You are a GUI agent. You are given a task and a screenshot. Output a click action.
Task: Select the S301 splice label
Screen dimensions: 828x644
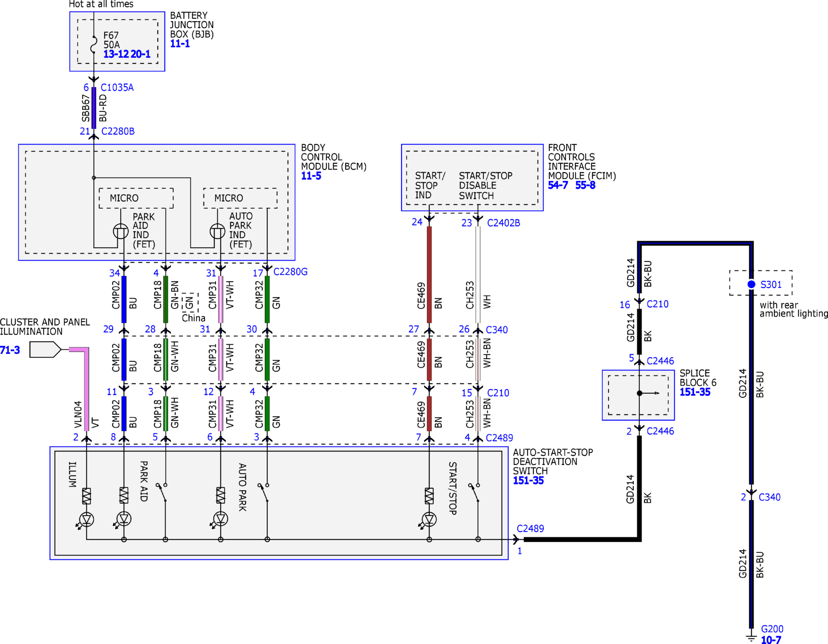point(770,284)
